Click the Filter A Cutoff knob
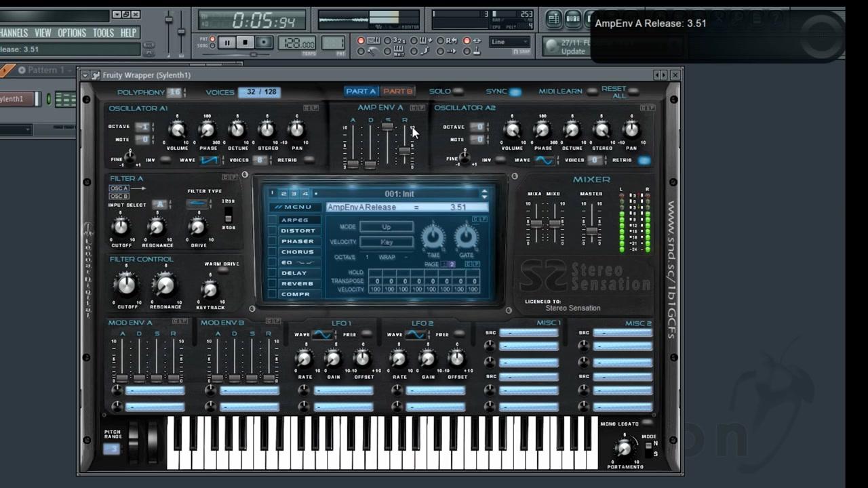868x488 pixels. click(x=121, y=227)
